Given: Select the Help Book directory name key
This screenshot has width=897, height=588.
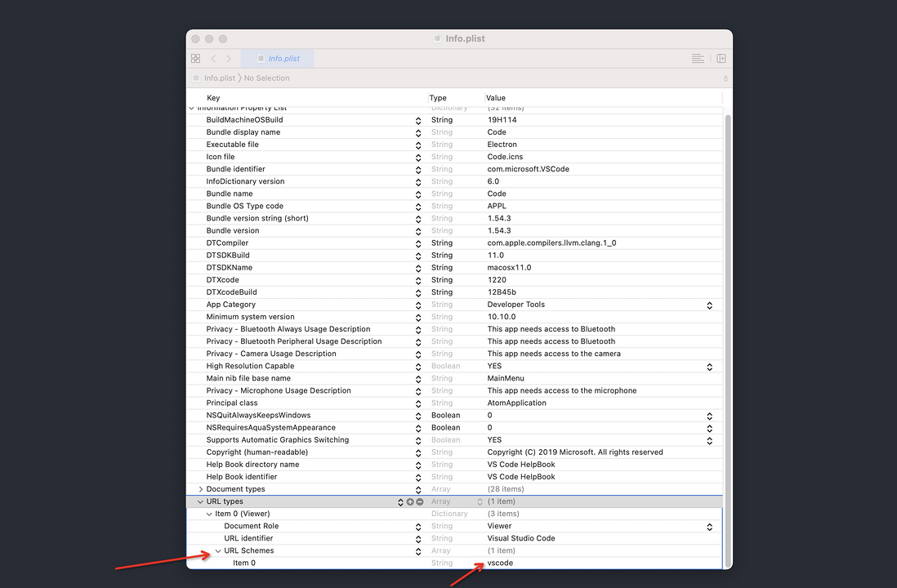Looking at the screenshot, I should click(253, 465).
